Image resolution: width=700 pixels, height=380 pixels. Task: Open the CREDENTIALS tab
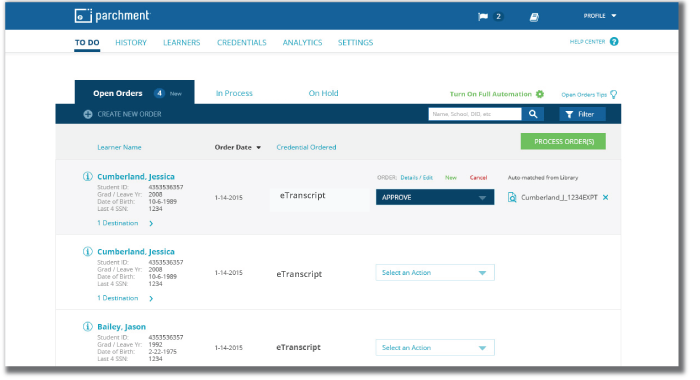(242, 42)
